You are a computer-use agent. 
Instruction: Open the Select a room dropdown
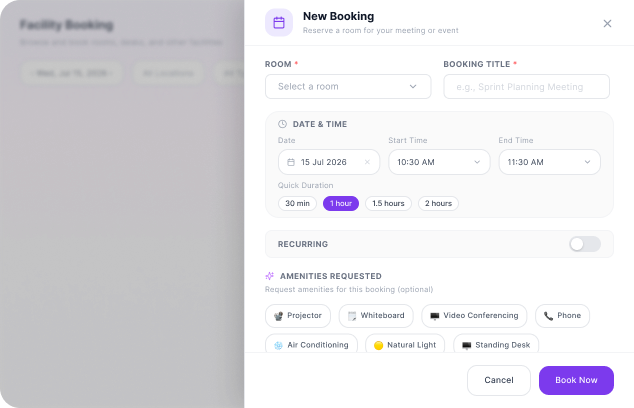[348, 87]
